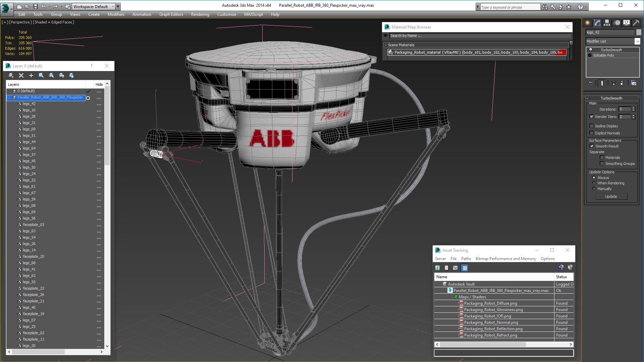Click the Undo arrow icon

coord(44,6)
